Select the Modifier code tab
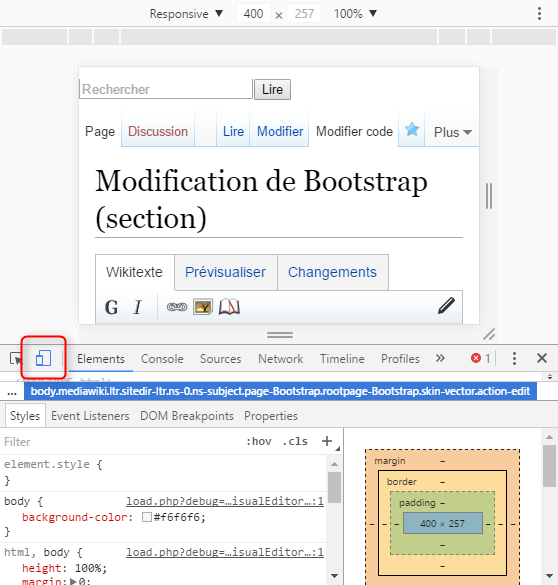 click(x=354, y=131)
